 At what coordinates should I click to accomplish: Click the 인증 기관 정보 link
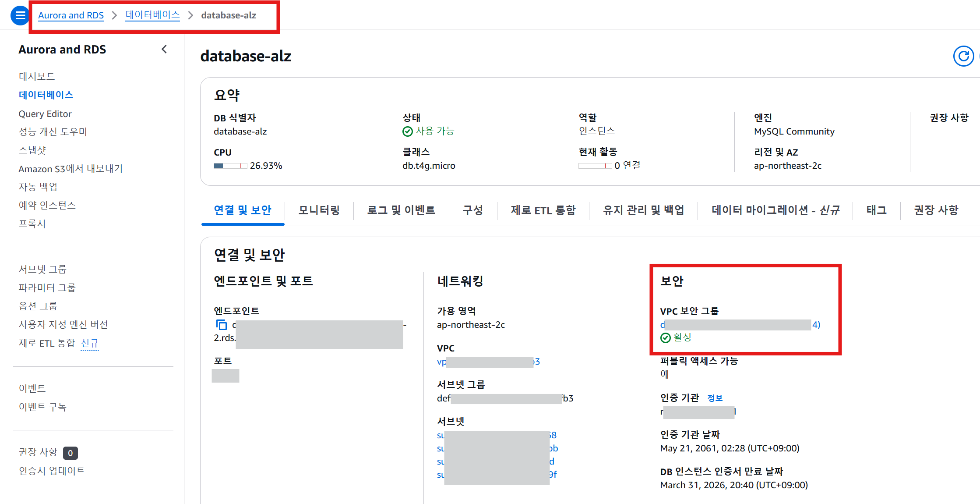[715, 398]
